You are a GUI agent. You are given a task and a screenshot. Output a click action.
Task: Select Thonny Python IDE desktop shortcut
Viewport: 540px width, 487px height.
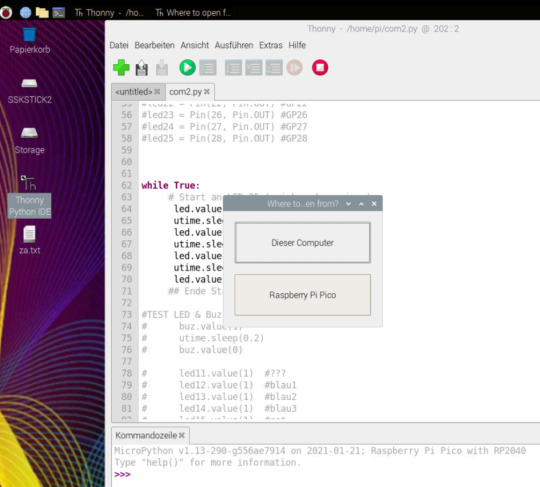tap(30, 196)
